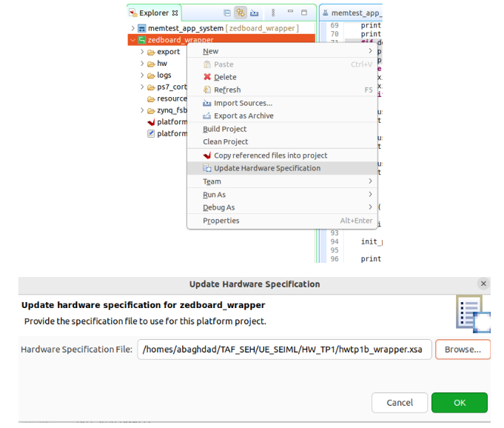Switch to the memtest_app editor tab
The image size is (504, 428).
(352, 13)
